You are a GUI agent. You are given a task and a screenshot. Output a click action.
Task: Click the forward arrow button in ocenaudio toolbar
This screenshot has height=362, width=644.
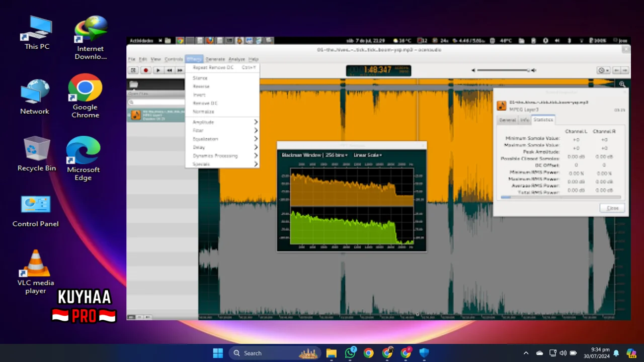pyautogui.click(x=624, y=70)
